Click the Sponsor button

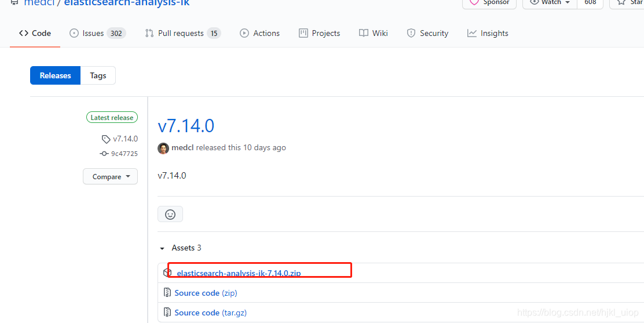[489, 2]
